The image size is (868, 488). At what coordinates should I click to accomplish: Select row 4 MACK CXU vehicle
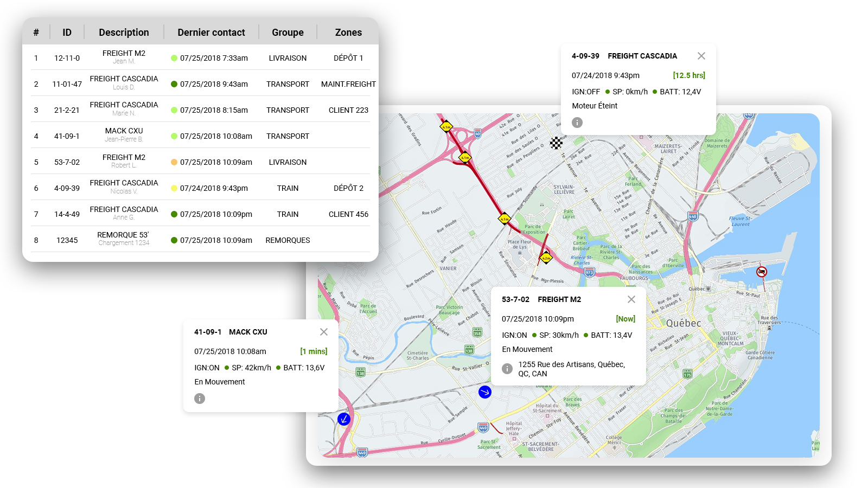(124, 135)
